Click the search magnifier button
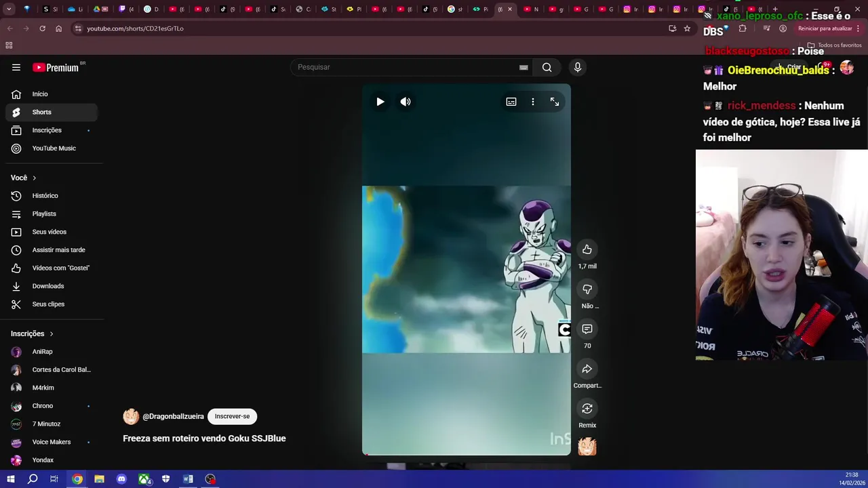The width and height of the screenshot is (868, 488). (x=547, y=67)
